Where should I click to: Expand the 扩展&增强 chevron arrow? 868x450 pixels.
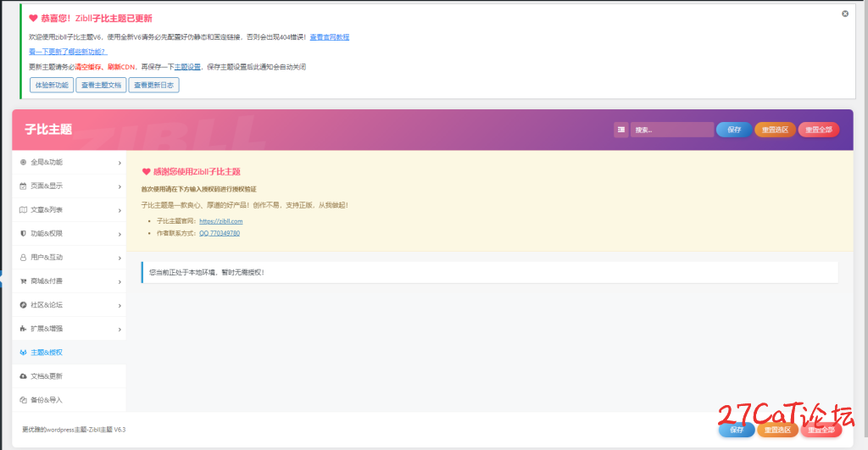point(120,330)
